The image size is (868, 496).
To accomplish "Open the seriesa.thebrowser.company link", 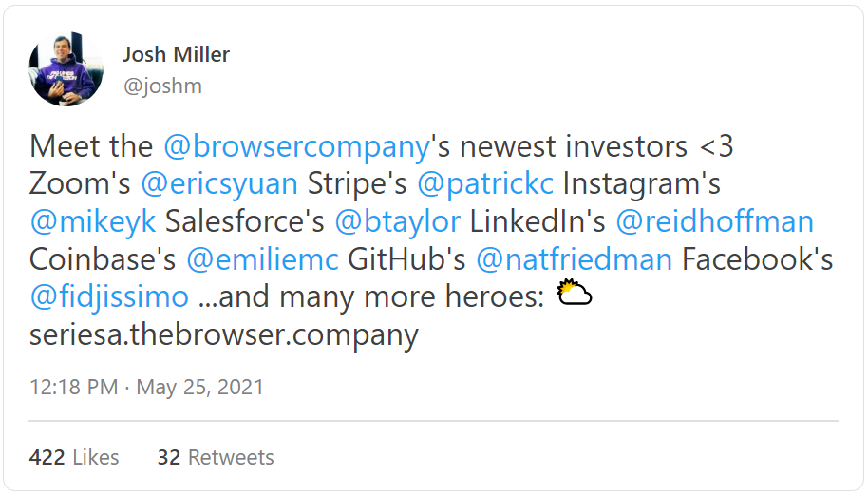I will pyautogui.click(x=224, y=334).
